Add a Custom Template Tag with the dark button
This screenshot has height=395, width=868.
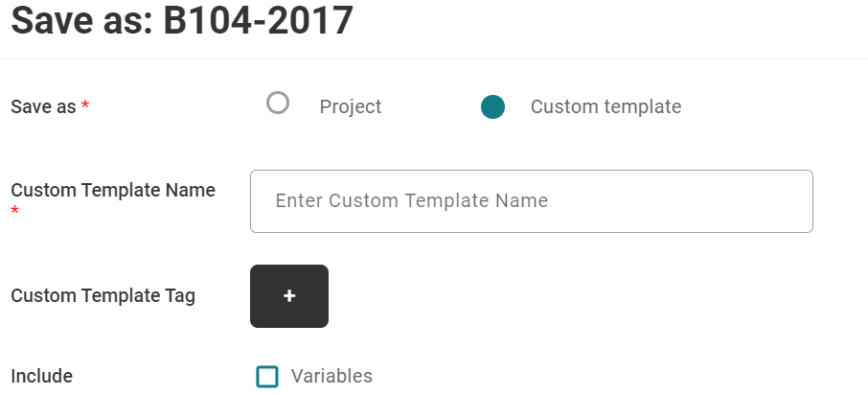289,296
